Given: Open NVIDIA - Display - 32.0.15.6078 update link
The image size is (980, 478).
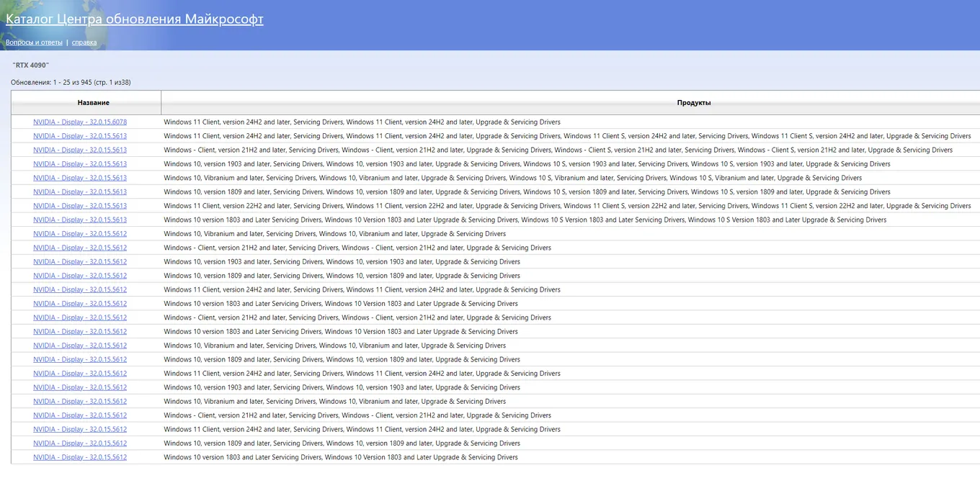Looking at the screenshot, I should pyautogui.click(x=80, y=122).
